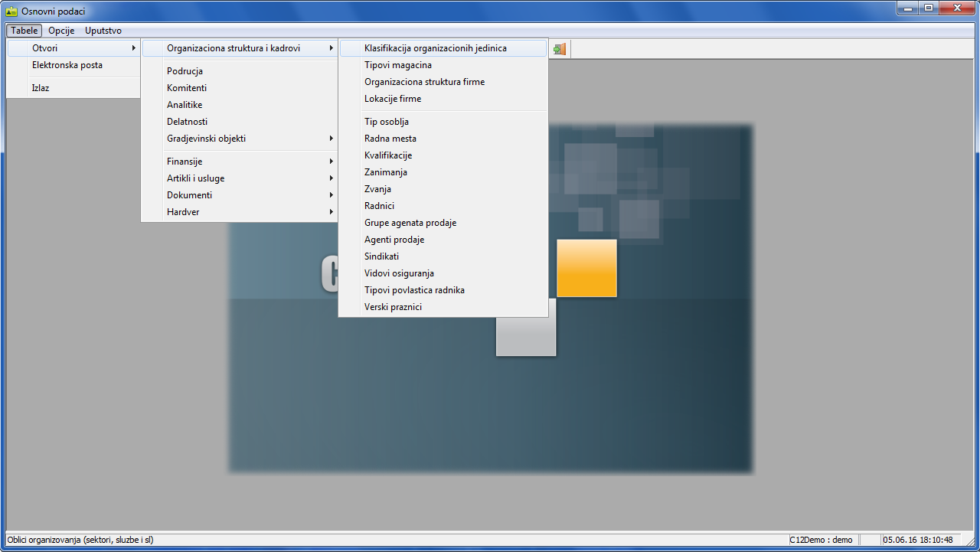The image size is (980, 552).
Task: Choose Tipovi magacina from the submenu
Action: coord(398,65)
